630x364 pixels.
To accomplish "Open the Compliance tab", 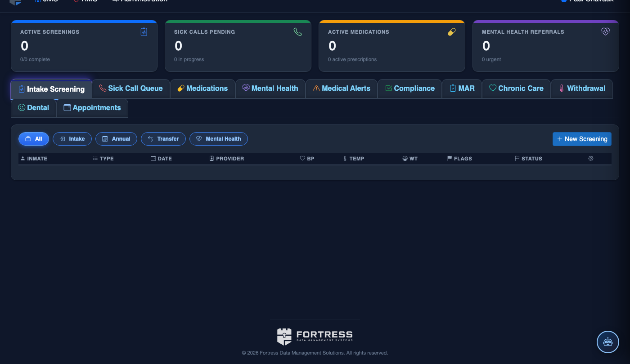I will 410,89.
